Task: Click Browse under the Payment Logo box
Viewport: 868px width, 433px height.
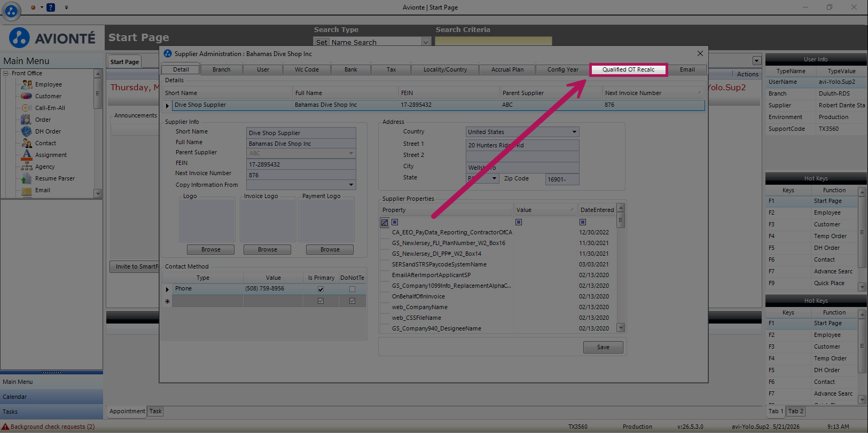Action: [x=330, y=249]
